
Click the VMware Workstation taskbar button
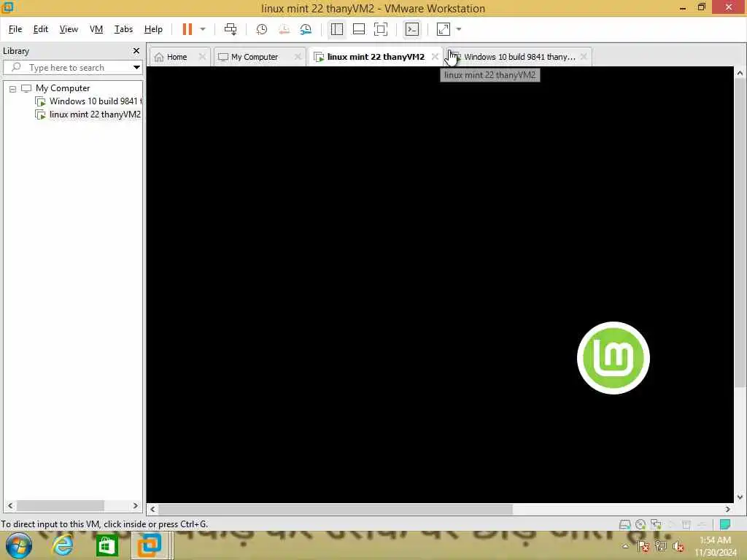click(x=150, y=545)
